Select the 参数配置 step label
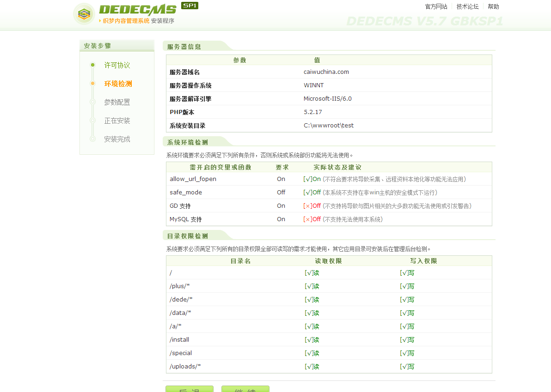This screenshot has height=392, width=551. tap(117, 102)
